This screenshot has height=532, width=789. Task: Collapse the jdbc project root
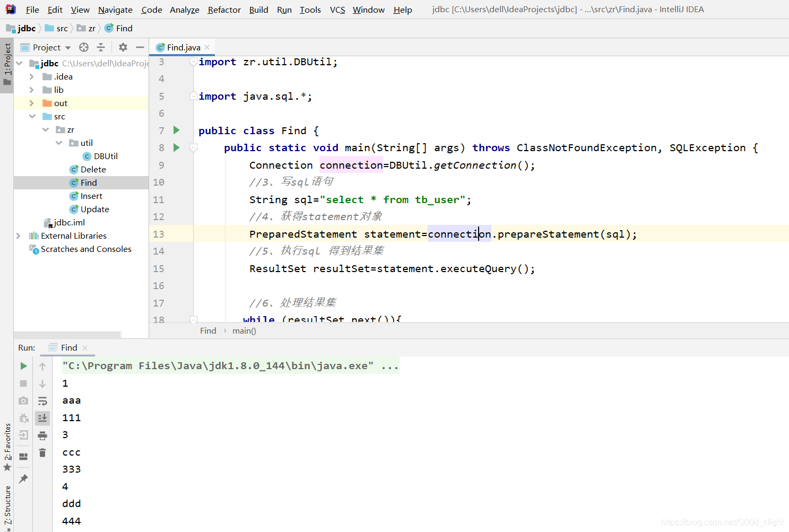(x=19, y=63)
